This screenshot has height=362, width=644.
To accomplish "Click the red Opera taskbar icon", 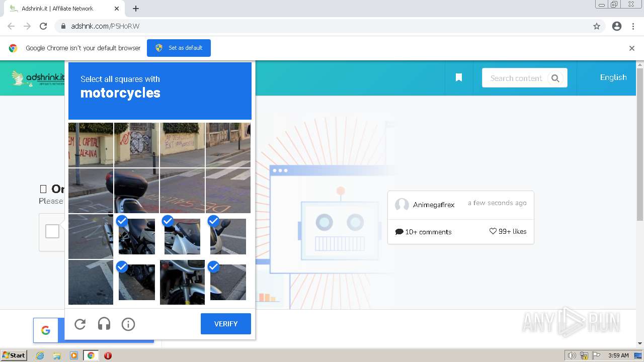I will (x=108, y=355).
